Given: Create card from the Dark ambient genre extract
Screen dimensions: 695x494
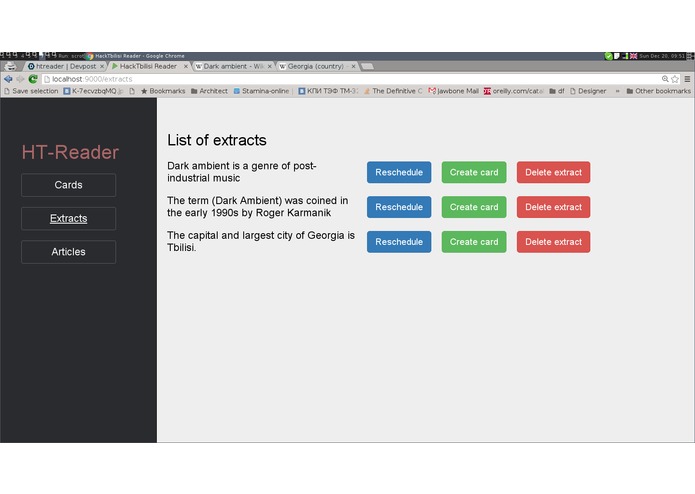Looking at the screenshot, I should pos(474,172).
